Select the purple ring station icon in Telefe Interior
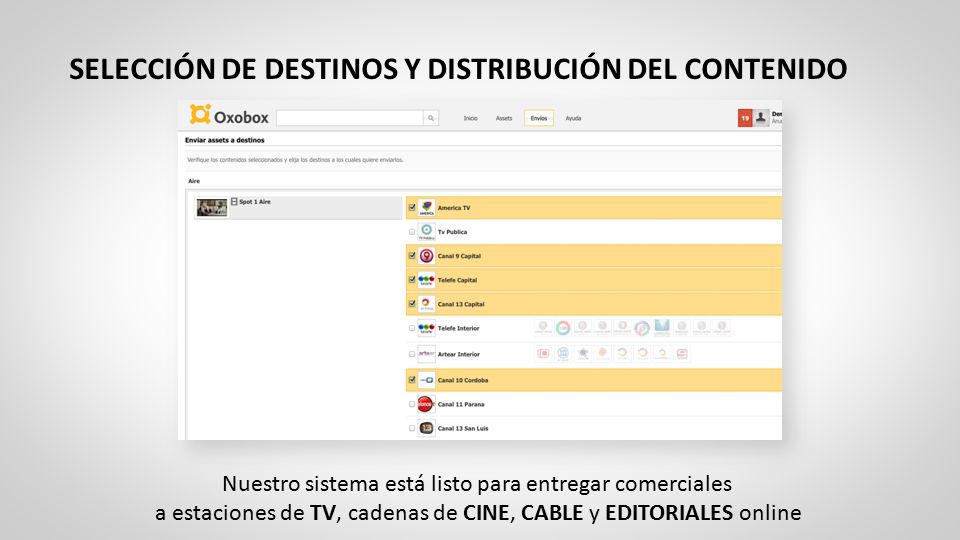This screenshot has width=960, height=540. click(642, 328)
